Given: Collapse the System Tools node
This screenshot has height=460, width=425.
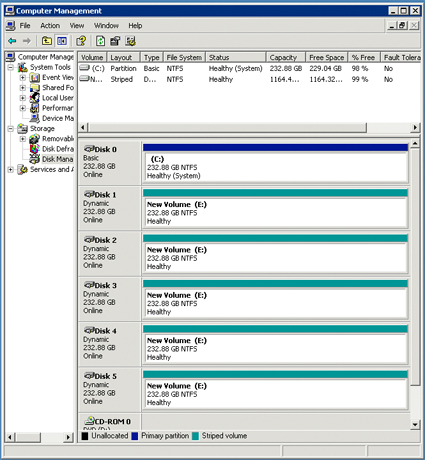Looking at the screenshot, I should tap(11, 67).
